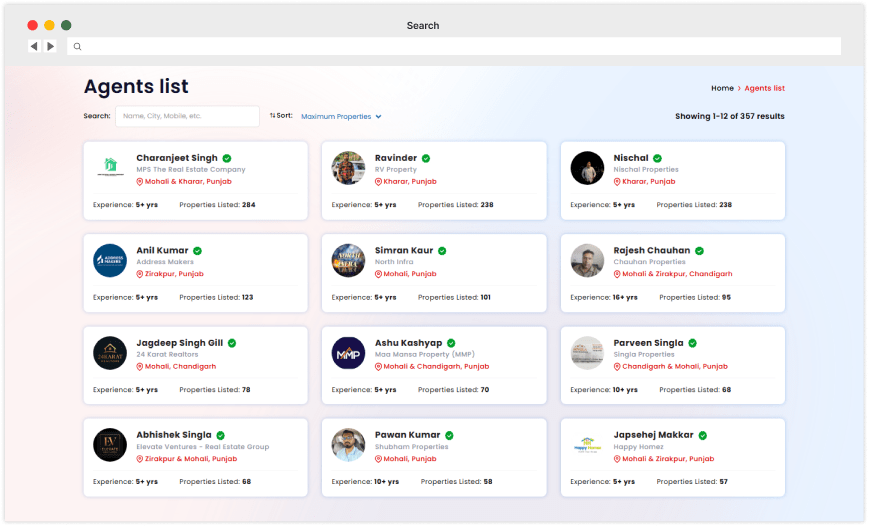This screenshot has width=869, height=527.
Task: Click the green verified tick beside Rajesh Chauhan
Action: point(699,250)
